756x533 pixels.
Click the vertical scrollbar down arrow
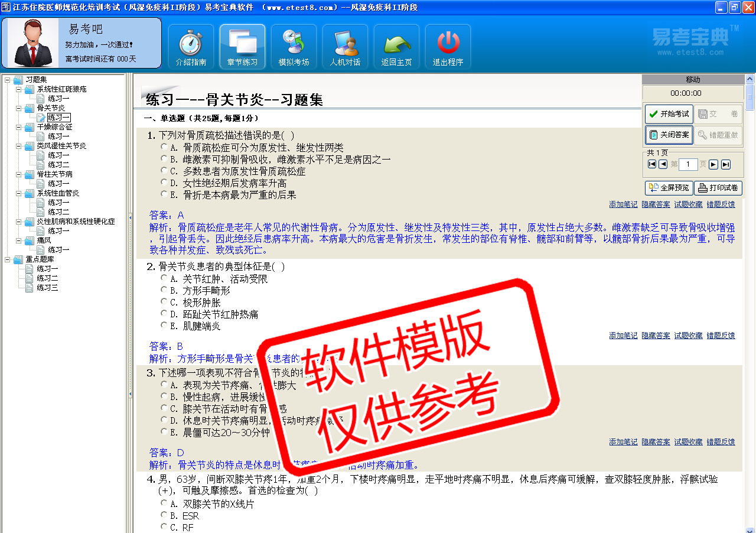[x=750, y=529]
